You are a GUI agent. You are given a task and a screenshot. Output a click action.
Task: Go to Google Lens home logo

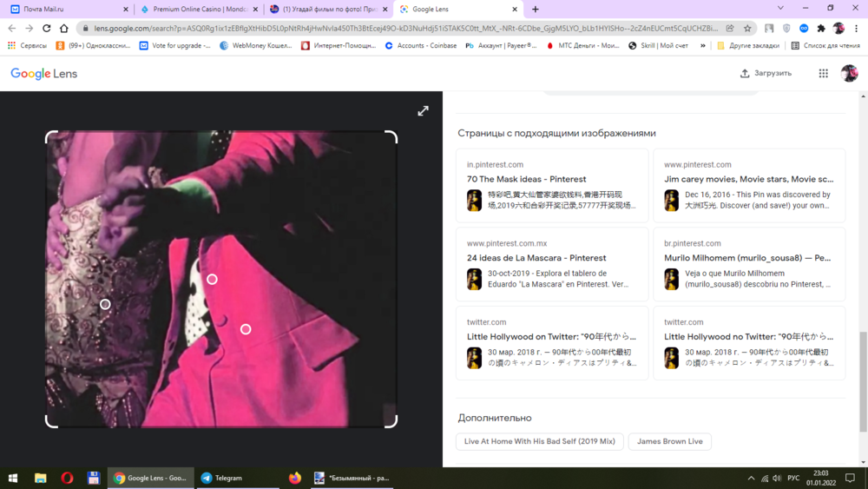pyautogui.click(x=43, y=74)
